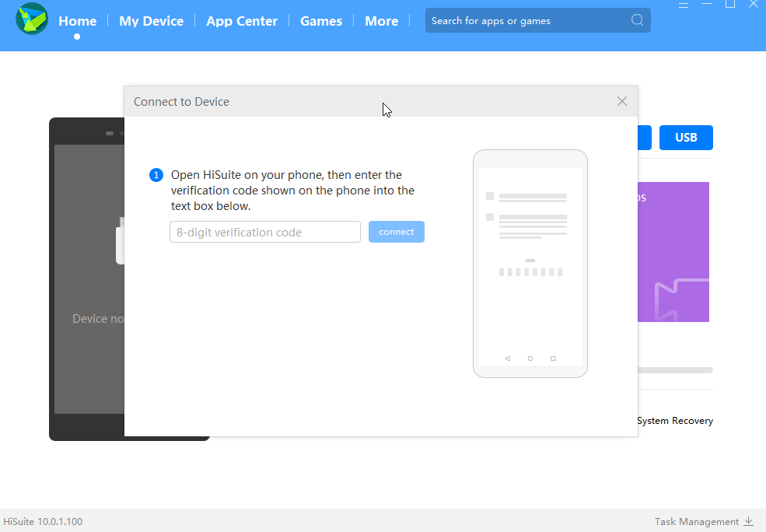Click the Task Management download arrow icon
The image size is (766, 532).
point(748,521)
